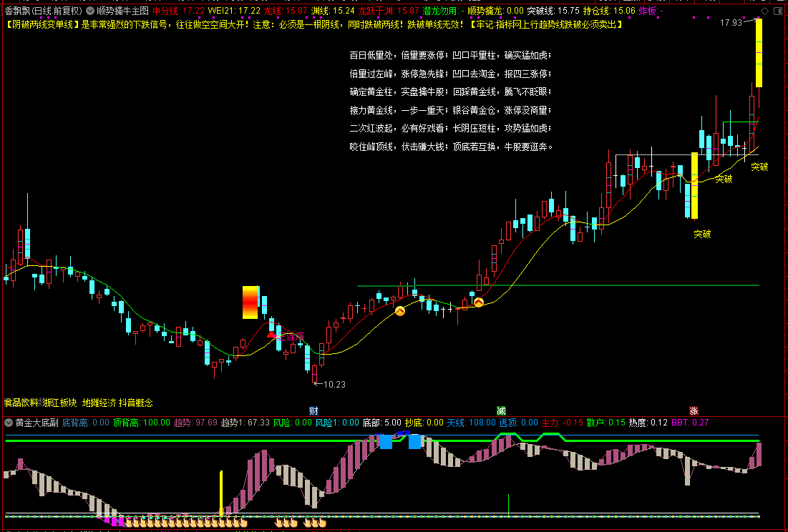Click the 财 info marker
Viewport: 788px width, 532px height.
(x=313, y=410)
